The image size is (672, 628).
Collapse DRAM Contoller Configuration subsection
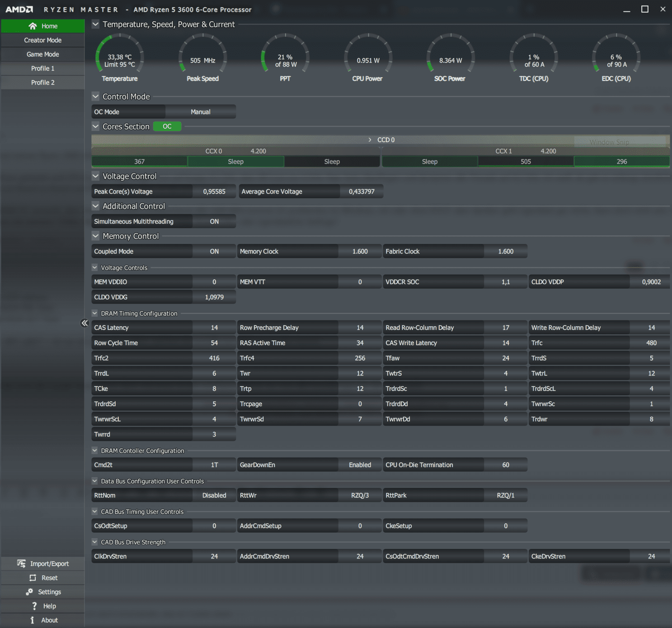click(x=95, y=450)
